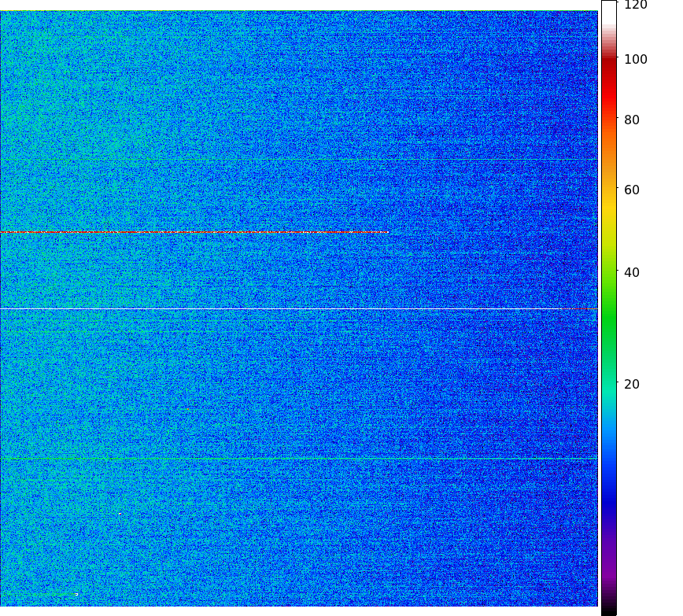Pick the yellow colorbar band near 60
Viewport: 683px width, 616px height.
[608, 197]
